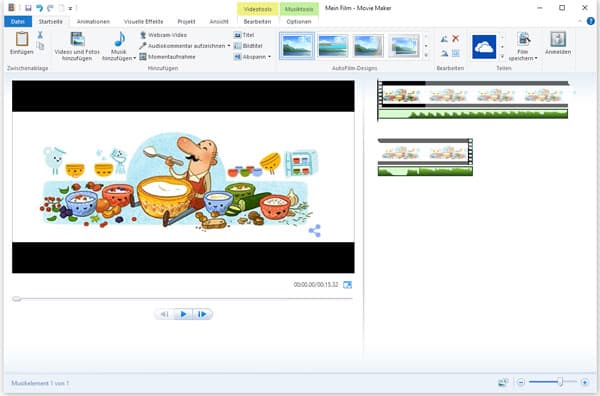
Task: Click the help question mark icon
Action: click(591, 21)
